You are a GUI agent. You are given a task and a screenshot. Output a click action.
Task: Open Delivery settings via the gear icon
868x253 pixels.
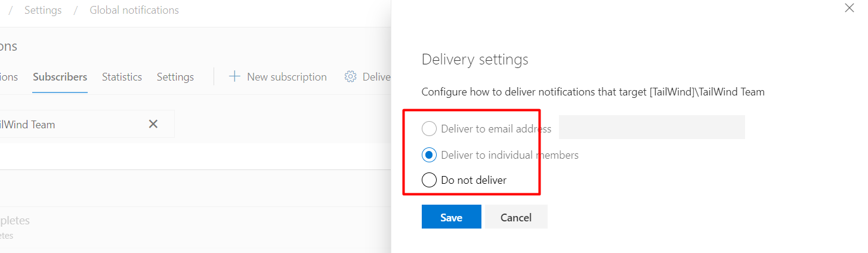pyautogui.click(x=351, y=76)
